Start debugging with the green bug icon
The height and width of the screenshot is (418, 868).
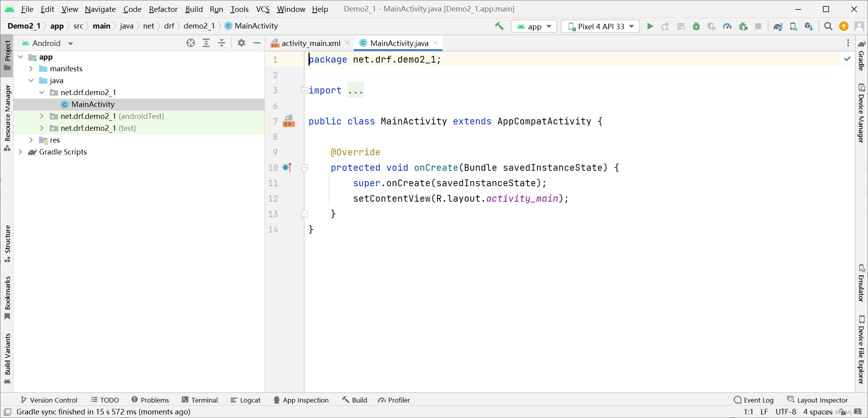click(696, 26)
